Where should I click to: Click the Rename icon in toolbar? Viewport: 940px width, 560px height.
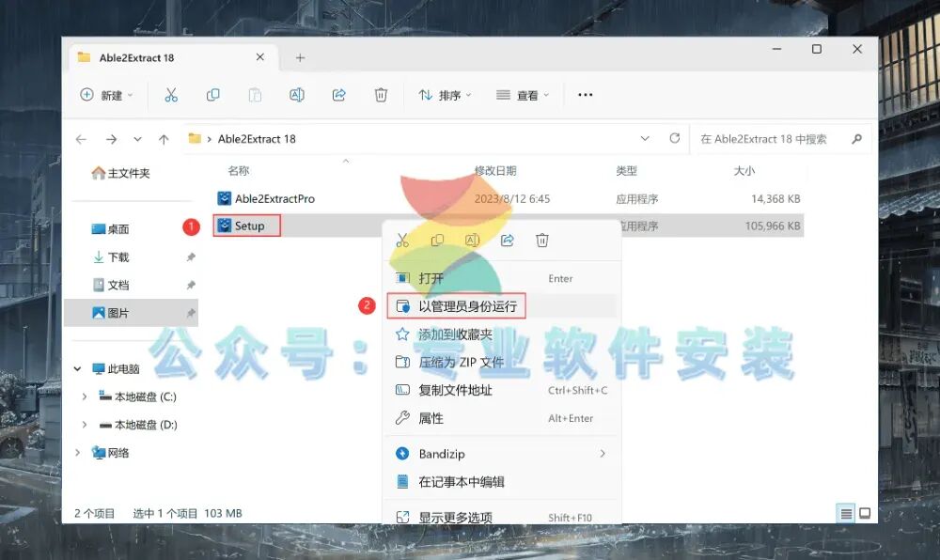[x=297, y=95]
